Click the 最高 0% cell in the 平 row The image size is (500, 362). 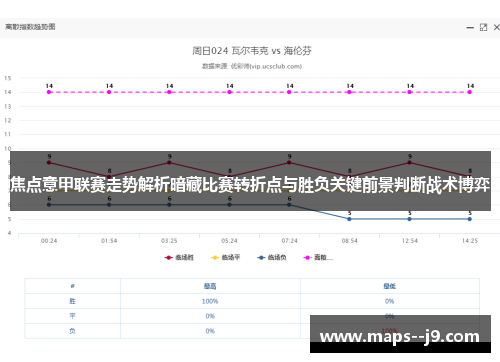pos(210,316)
